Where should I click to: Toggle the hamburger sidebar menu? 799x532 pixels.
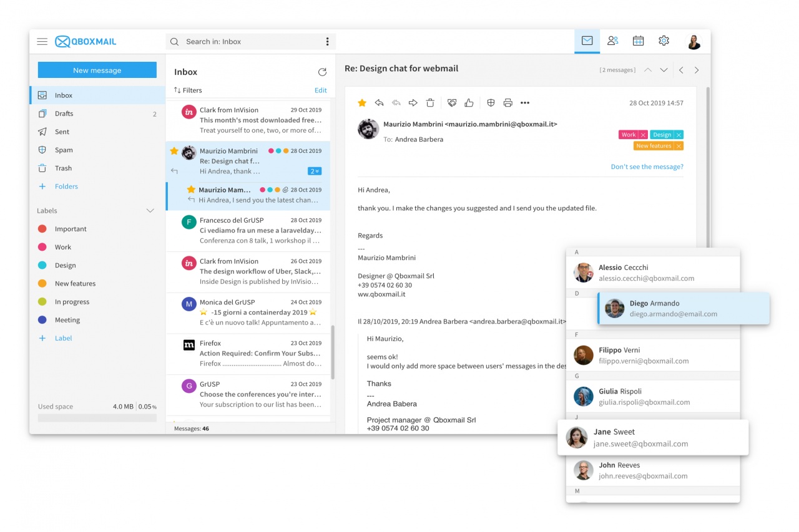[42, 42]
